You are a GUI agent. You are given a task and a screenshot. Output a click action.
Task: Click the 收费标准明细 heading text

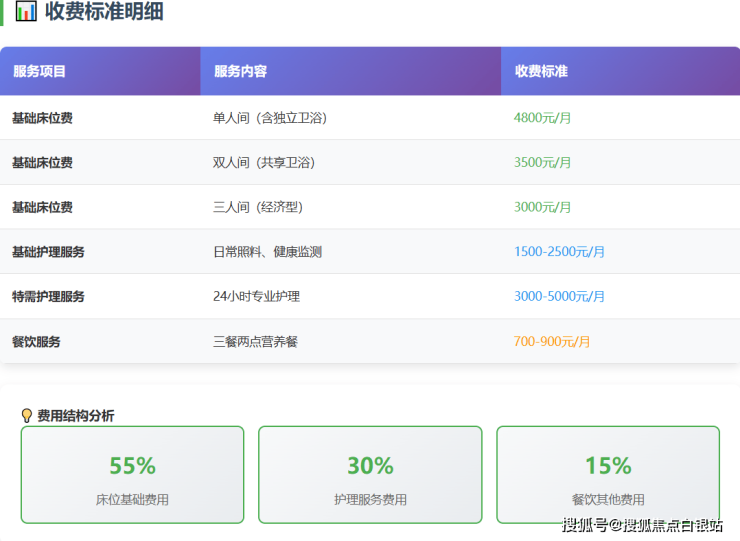coord(104,12)
